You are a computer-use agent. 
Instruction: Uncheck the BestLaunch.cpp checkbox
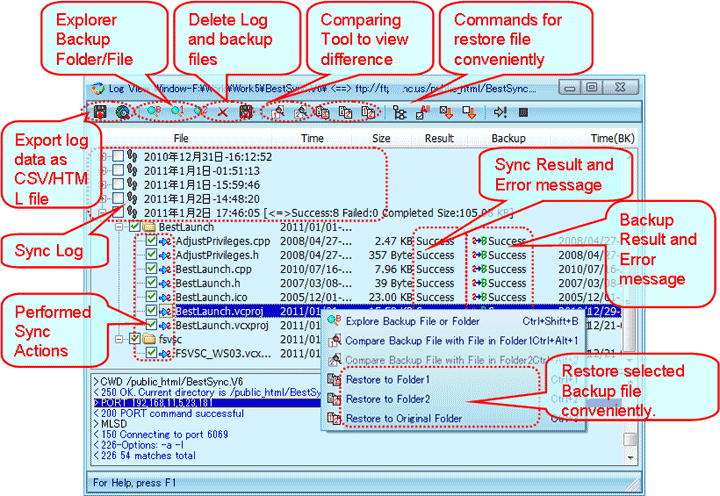(152, 269)
